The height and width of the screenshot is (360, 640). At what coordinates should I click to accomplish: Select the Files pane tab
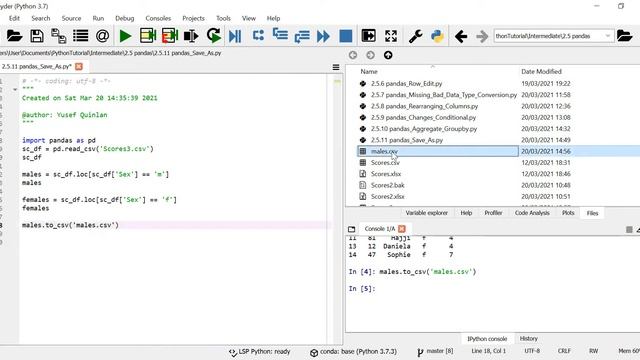pyautogui.click(x=592, y=213)
